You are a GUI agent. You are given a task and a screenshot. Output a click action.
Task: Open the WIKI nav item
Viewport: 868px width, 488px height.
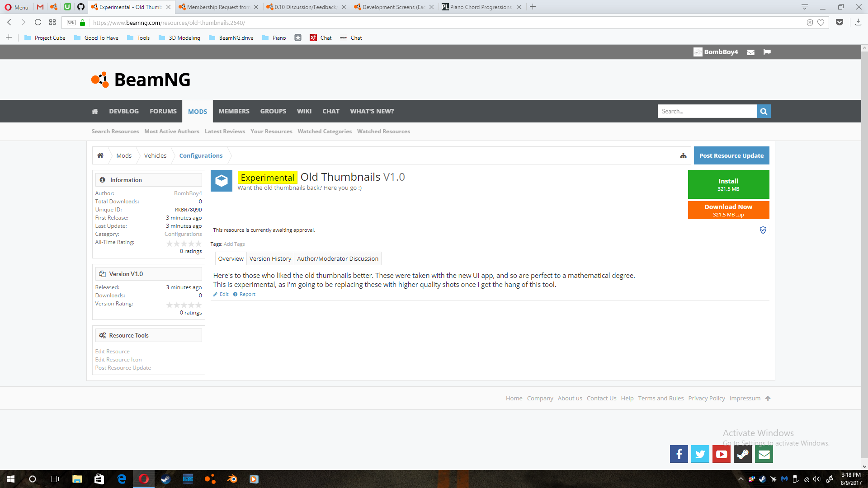click(x=304, y=111)
